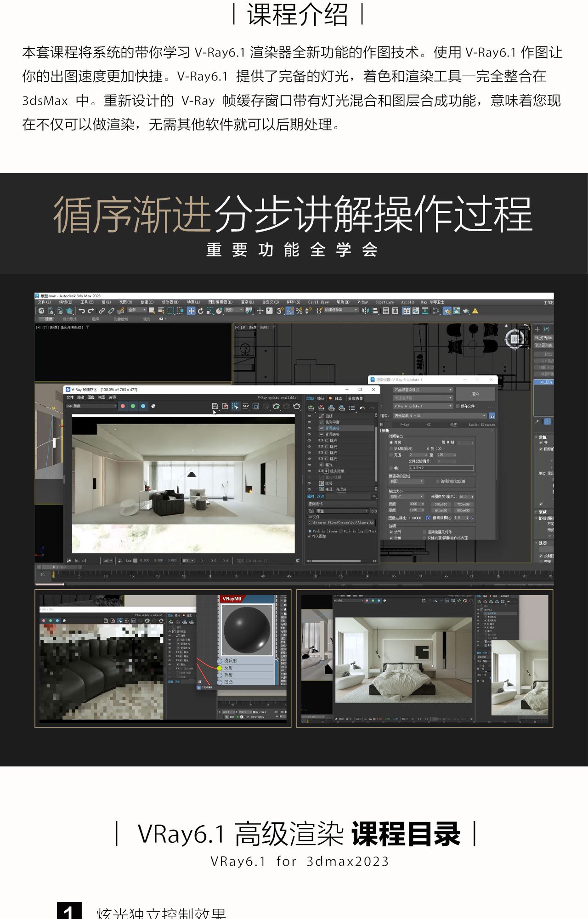Click the yellow warning triangle icon
Image resolution: width=588 pixels, height=919 pixels.
click(475, 311)
